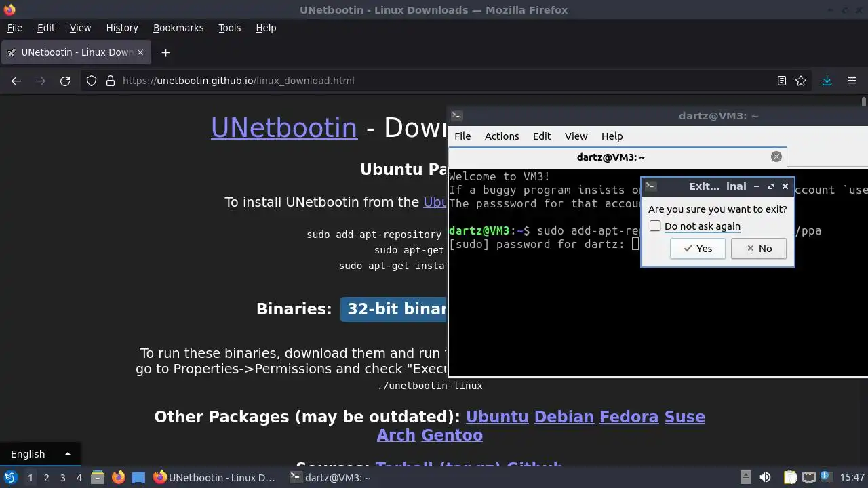Click the UNetbootin heading link

pos(283,127)
